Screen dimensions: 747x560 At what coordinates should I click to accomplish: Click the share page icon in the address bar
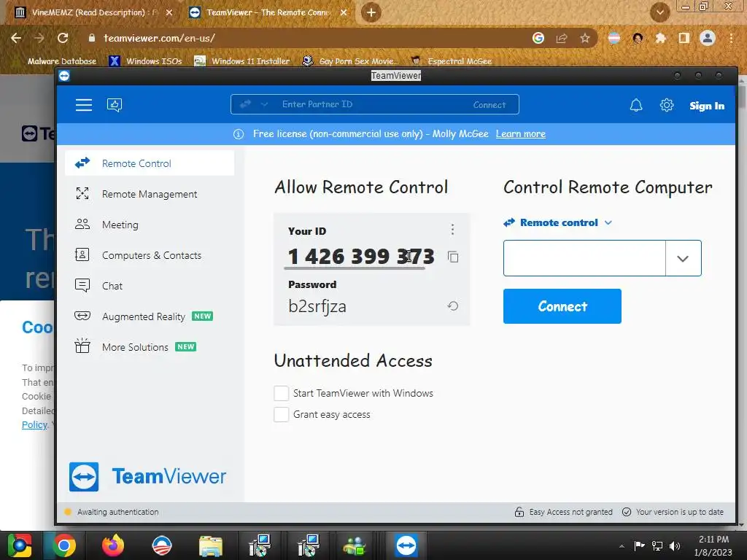[x=562, y=38]
